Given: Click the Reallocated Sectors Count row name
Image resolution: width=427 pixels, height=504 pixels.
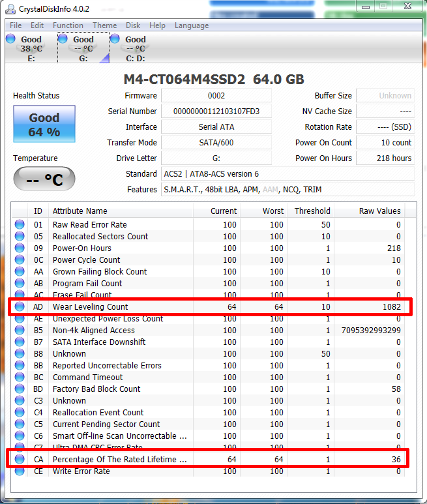Looking at the screenshot, I should coord(100,236).
